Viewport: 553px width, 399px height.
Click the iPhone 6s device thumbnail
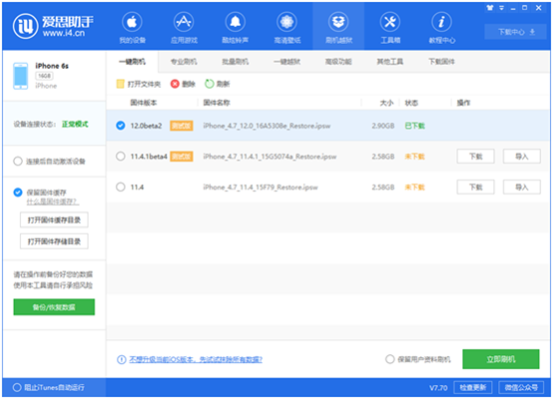pyautogui.click(x=20, y=76)
